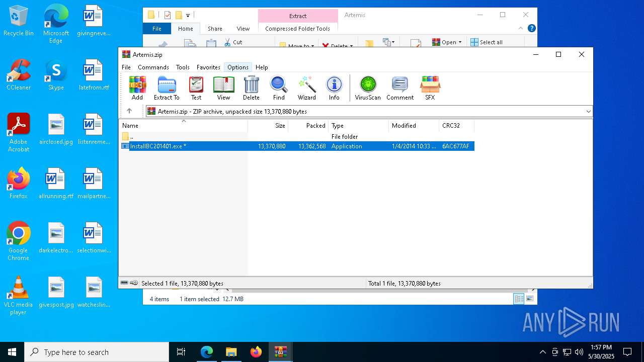Click the Delete trash can icon
This screenshot has width=644, height=362.
pos(251,88)
